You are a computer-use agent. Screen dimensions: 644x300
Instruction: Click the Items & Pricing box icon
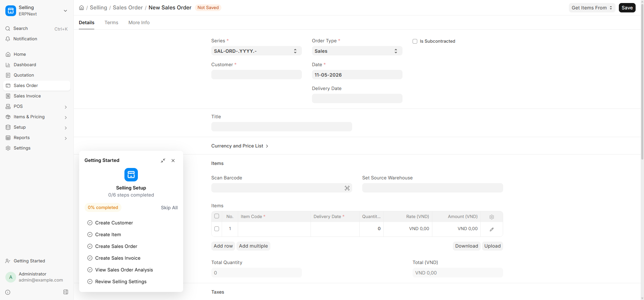(x=8, y=117)
